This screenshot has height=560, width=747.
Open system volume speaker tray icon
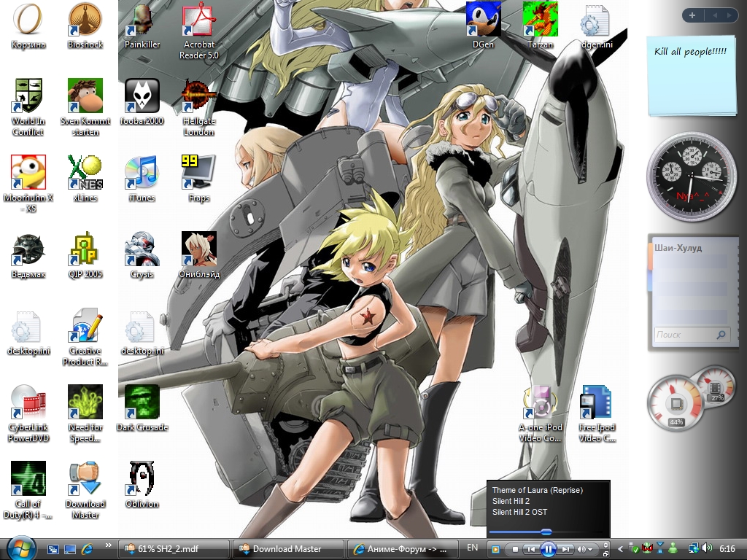[707, 549]
